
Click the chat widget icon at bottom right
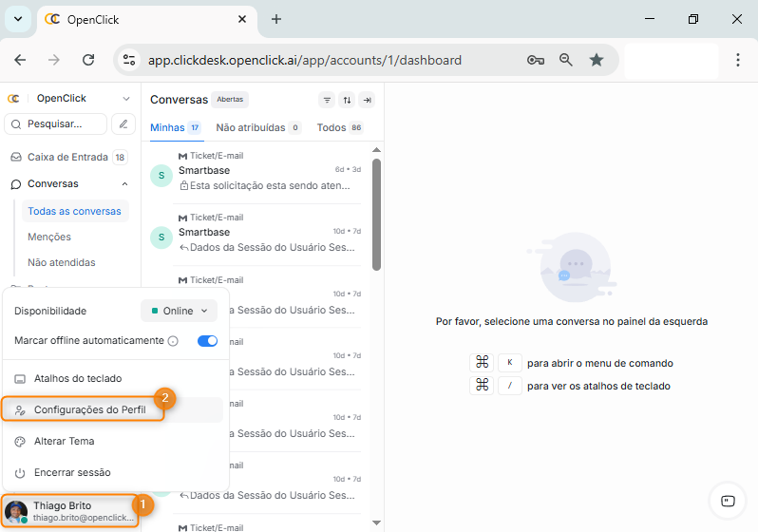click(728, 501)
